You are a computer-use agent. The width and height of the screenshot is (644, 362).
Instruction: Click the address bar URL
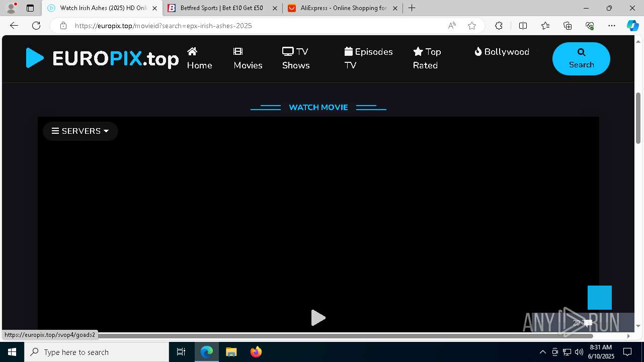pos(164,26)
